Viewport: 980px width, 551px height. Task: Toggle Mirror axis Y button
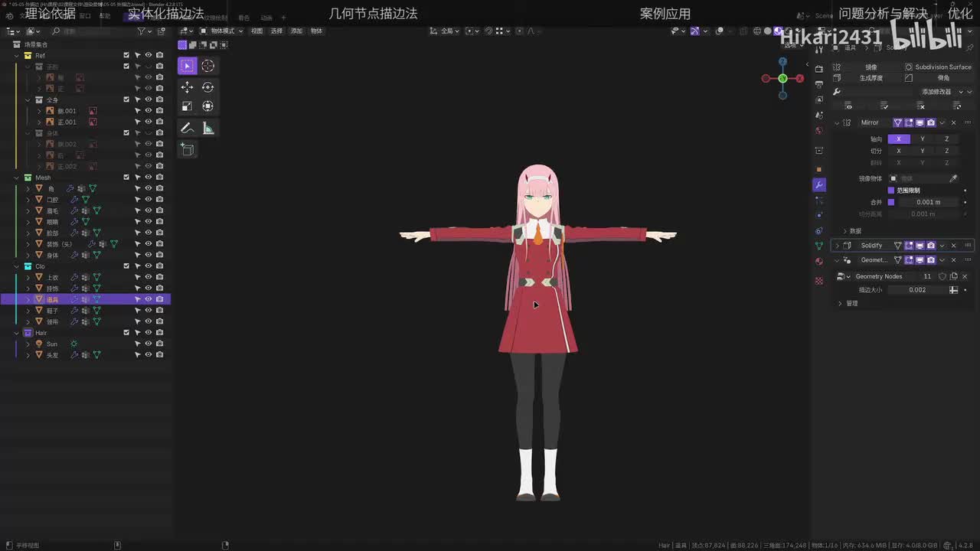[x=923, y=139]
